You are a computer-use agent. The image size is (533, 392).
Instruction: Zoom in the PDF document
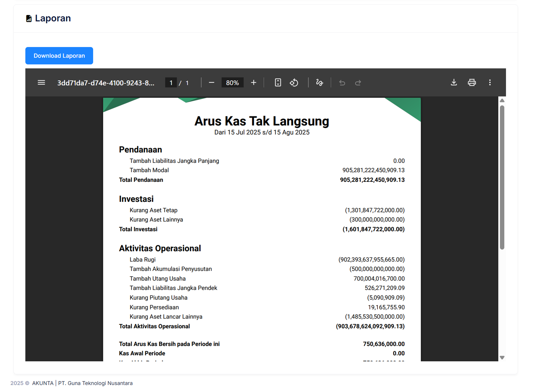tap(254, 82)
